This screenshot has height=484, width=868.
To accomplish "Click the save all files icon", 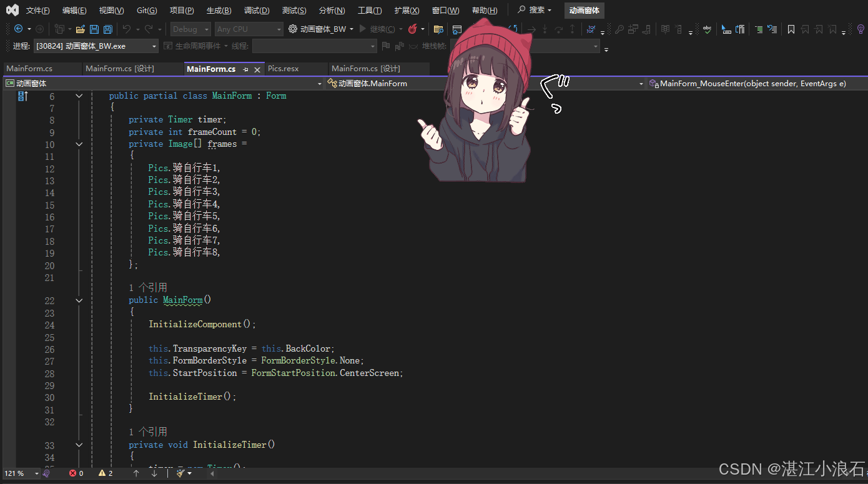I will 107,29.
